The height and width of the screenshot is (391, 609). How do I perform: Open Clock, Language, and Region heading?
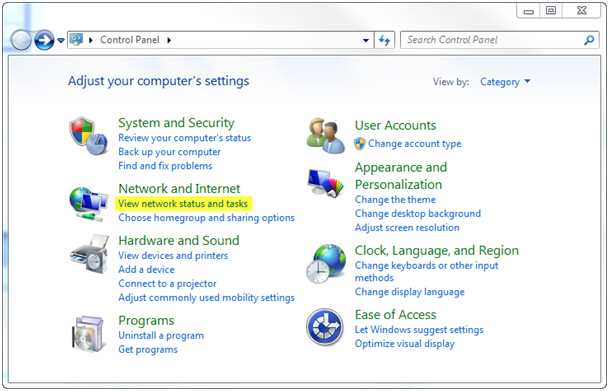click(x=437, y=251)
